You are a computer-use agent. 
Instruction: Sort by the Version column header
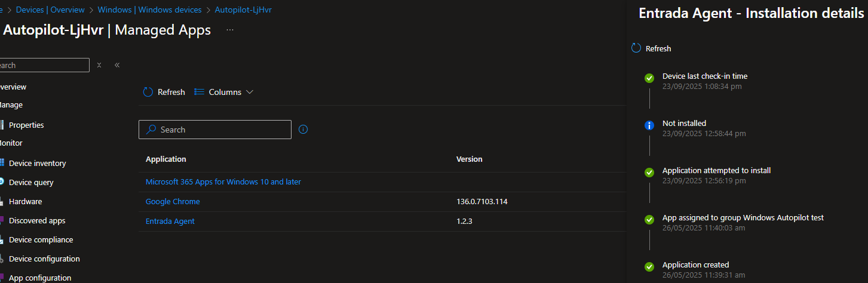tap(470, 159)
